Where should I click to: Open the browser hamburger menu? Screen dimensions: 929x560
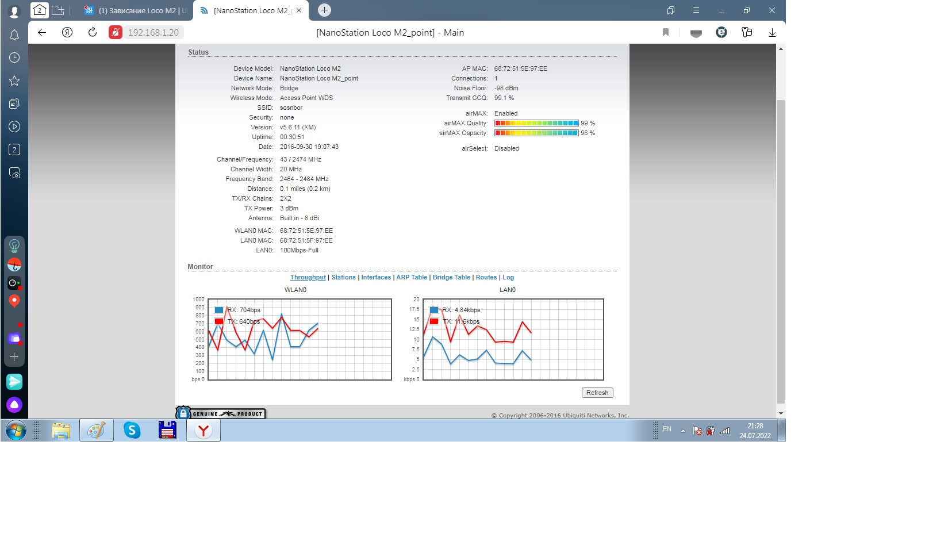(696, 10)
